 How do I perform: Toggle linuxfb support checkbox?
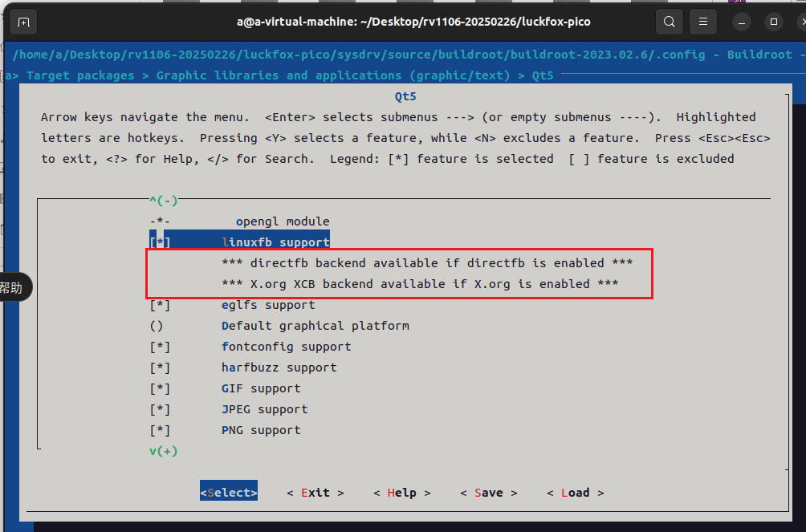pos(160,242)
